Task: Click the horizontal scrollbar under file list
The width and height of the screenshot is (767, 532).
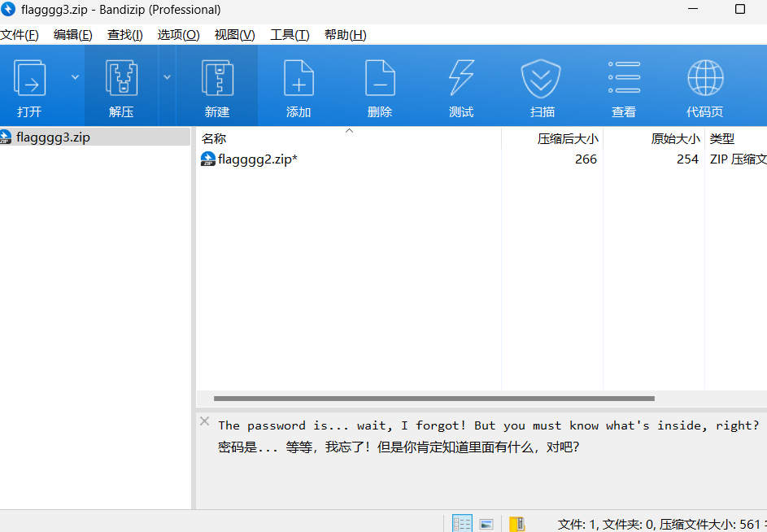Action: (x=434, y=399)
